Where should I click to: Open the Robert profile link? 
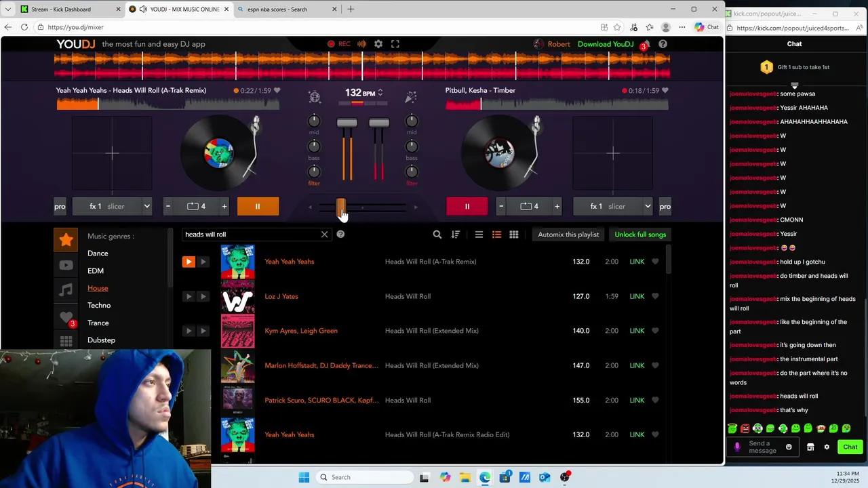[553, 44]
